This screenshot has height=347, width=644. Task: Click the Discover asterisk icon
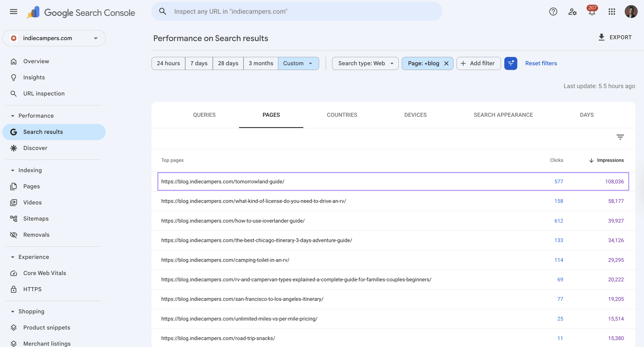(13, 148)
